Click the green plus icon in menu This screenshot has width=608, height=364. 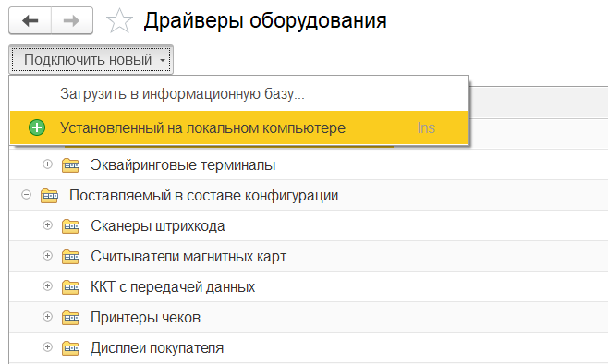pos(37,127)
